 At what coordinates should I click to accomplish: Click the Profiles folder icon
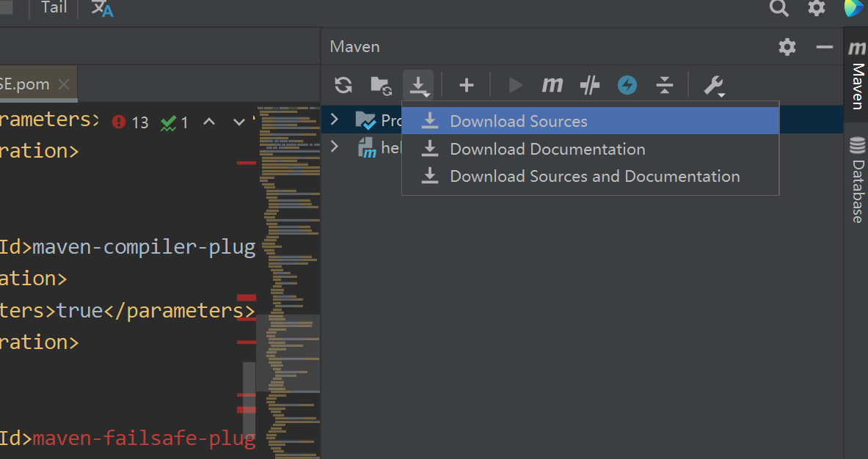365,120
